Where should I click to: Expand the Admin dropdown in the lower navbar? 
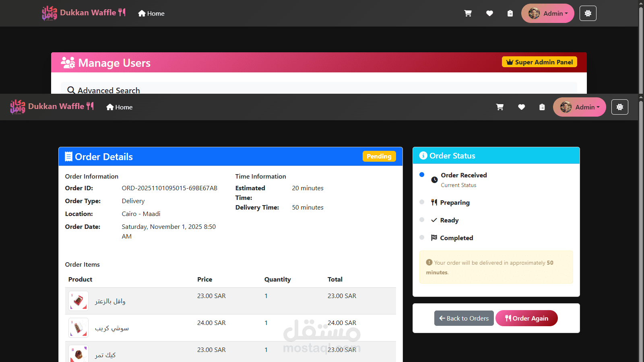[580, 107]
